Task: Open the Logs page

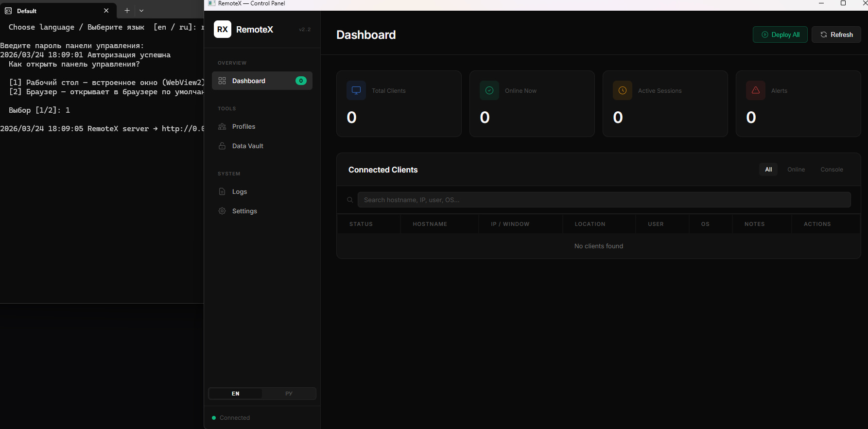Action: (262, 191)
